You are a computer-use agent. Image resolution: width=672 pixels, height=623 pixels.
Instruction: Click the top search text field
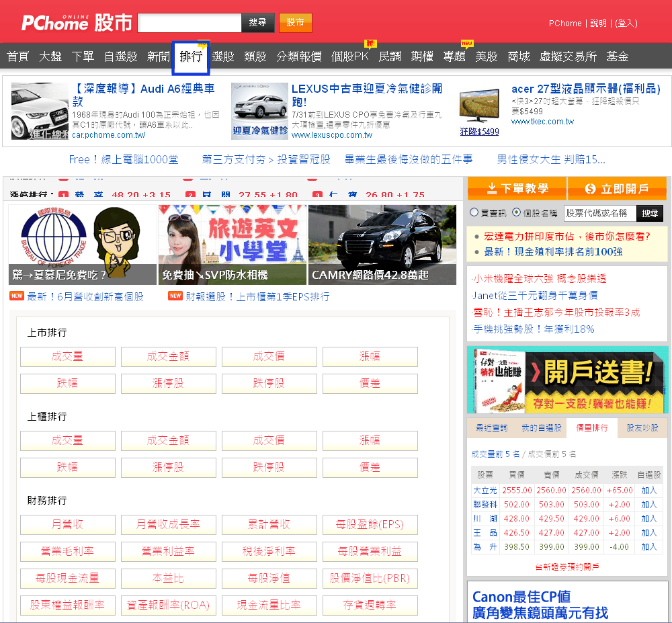tap(190, 23)
